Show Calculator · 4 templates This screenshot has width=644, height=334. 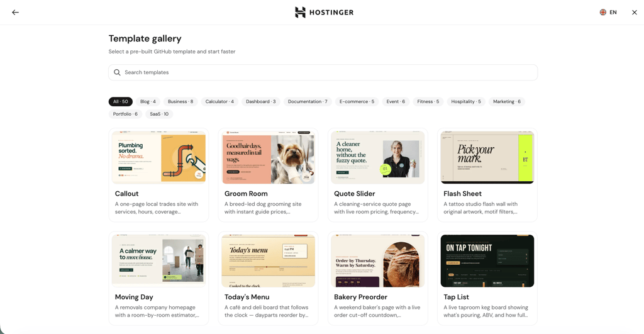point(219,101)
